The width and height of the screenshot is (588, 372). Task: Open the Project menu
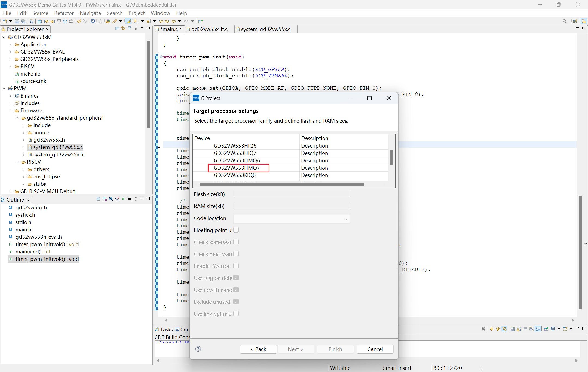pos(136,13)
